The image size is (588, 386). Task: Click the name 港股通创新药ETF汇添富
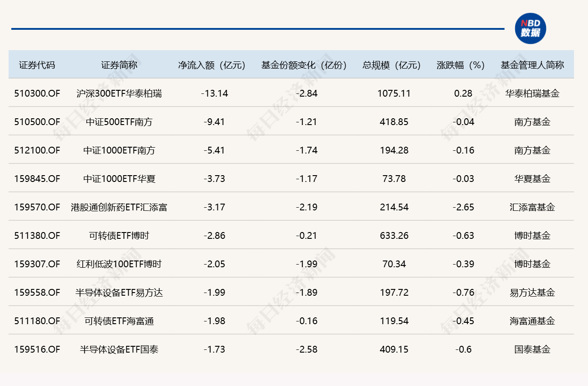[119, 207]
